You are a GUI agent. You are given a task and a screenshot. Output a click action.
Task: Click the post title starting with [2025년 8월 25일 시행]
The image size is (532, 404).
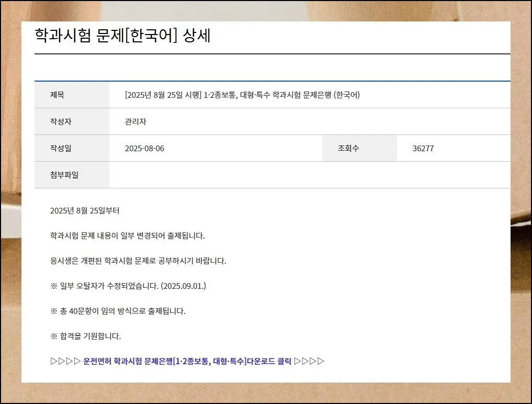point(242,95)
